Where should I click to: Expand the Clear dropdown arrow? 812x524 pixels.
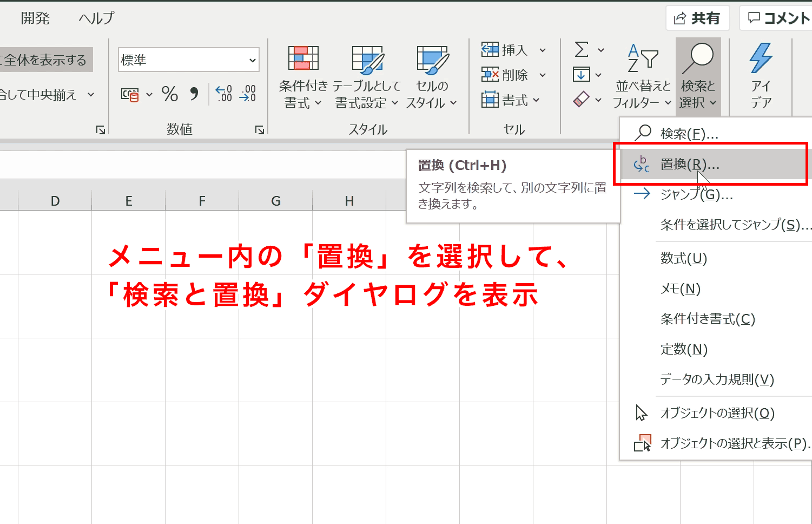pyautogui.click(x=598, y=100)
